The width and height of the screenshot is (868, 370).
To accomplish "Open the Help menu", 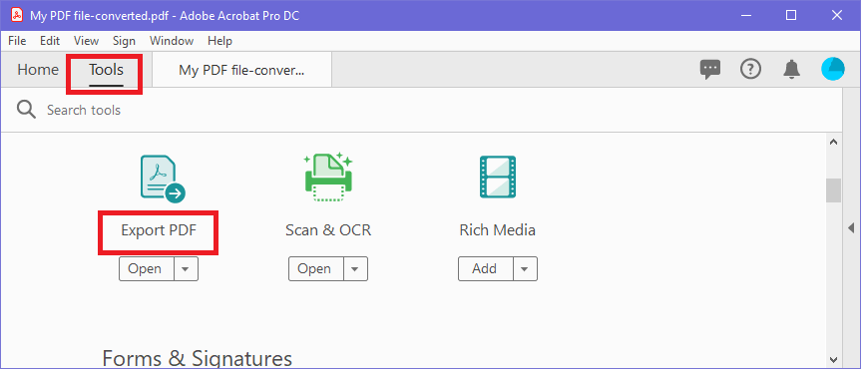I will (x=219, y=41).
